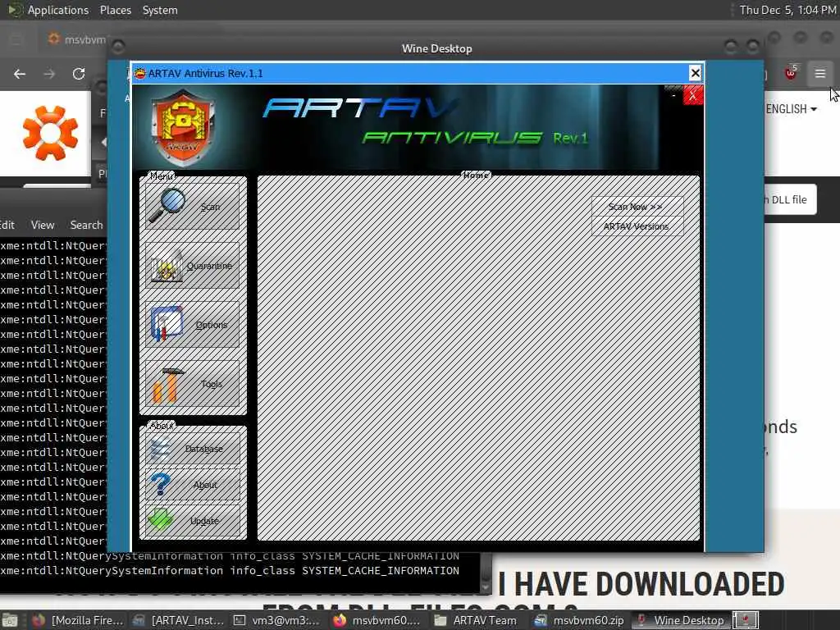Click the Wine Desktop window title bar
The image size is (840, 630).
tap(436, 48)
